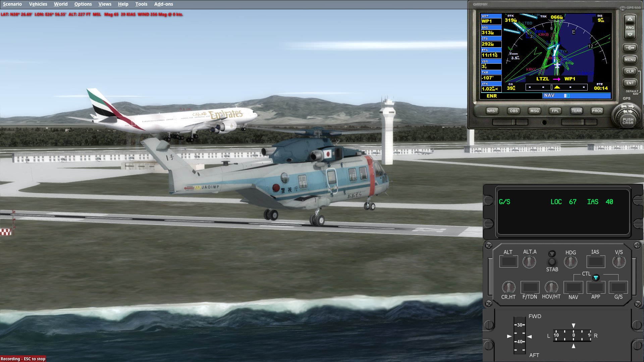Image resolution: width=644 pixels, height=362 pixels.
Task: Click the GPS FPL button
Action: point(555,111)
